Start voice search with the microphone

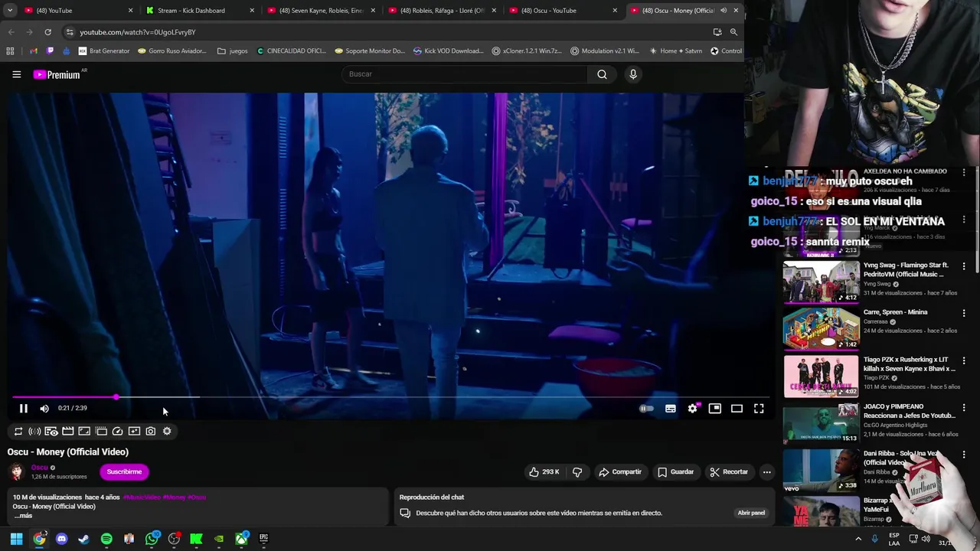(633, 74)
